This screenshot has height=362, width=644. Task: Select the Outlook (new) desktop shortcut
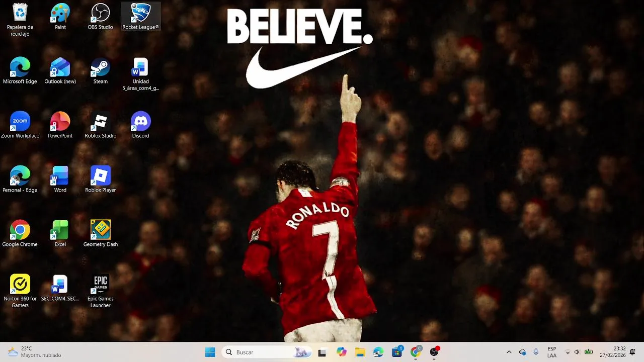pos(60,71)
